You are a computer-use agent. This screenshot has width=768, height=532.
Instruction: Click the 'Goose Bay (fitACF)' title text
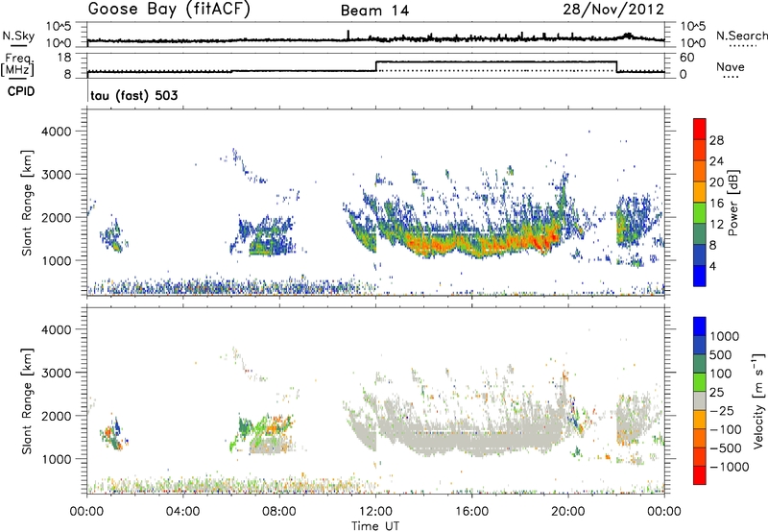(169, 10)
